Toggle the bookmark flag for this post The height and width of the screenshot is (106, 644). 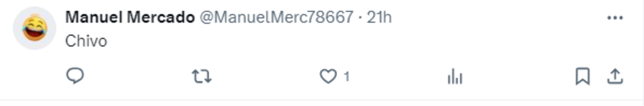click(x=583, y=76)
